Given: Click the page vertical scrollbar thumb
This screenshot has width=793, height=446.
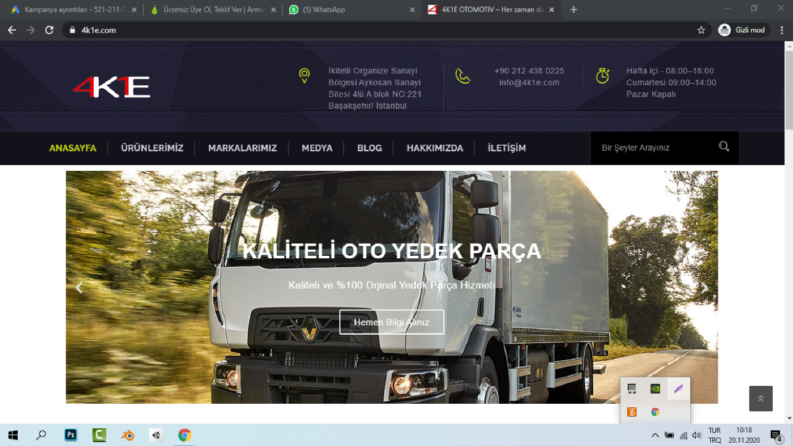Looking at the screenshot, I should (x=788, y=90).
